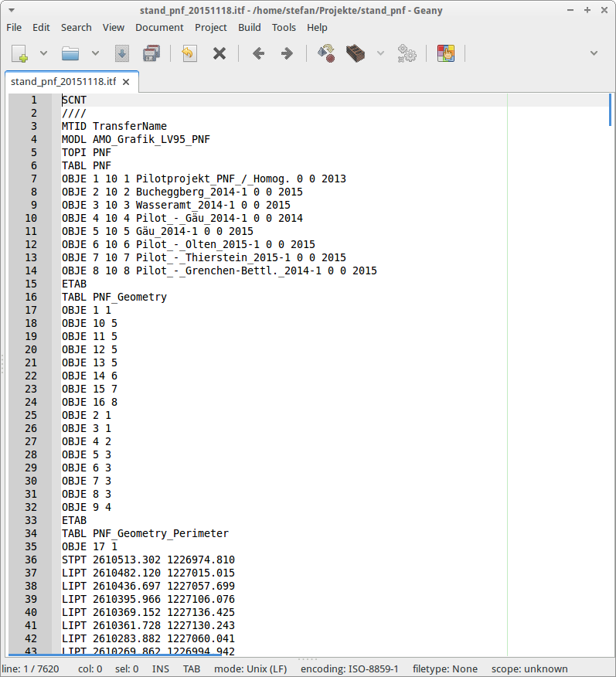Open the color chooser dialog
The width and height of the screenshot is (616, 677).
click(446, 53)
